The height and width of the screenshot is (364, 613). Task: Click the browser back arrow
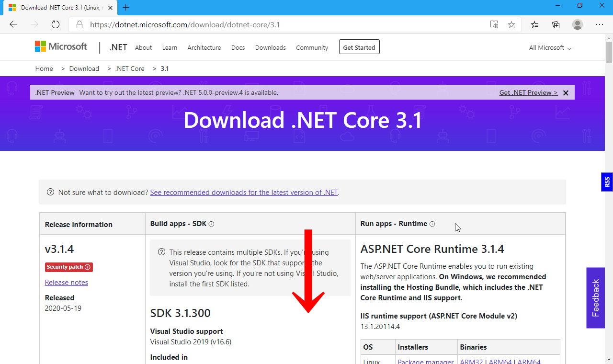[13, 24]
